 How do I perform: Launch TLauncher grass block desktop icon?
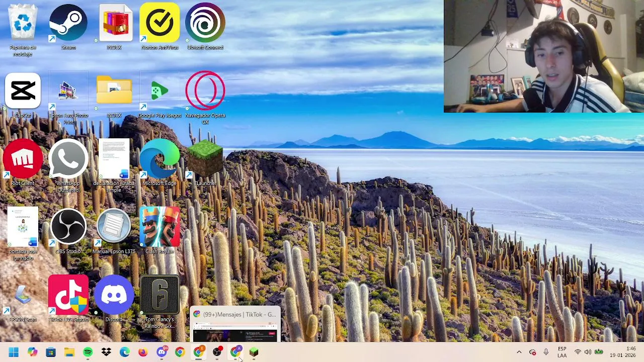click(x=205, y=163)
